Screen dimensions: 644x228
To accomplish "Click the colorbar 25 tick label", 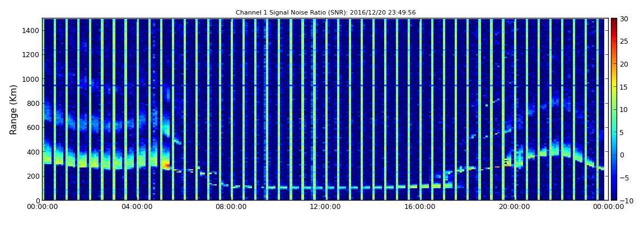I will 624,41.
